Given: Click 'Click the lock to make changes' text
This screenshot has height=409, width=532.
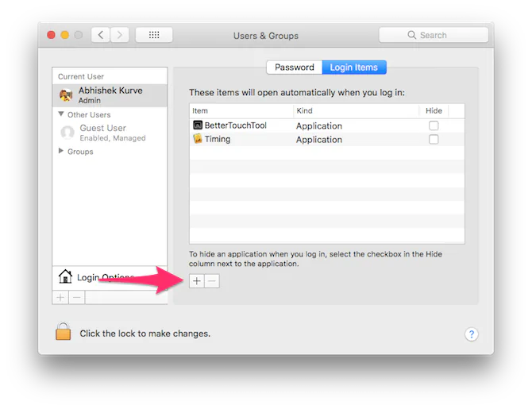Looking at the screenshot, I should click(x=145, y=334).
